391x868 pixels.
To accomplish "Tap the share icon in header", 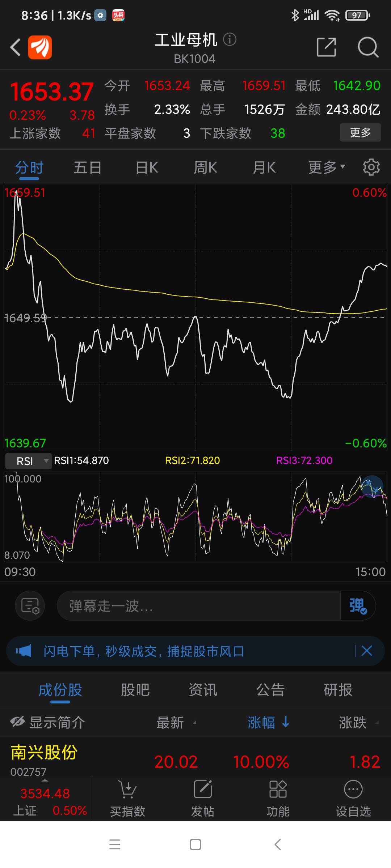I will [326, 47].
